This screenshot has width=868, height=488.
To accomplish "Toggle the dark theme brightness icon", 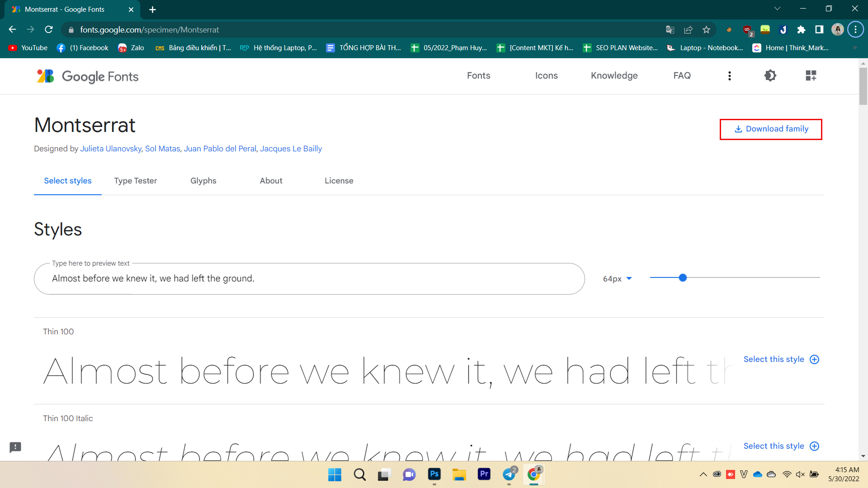I will coord(770,75).
